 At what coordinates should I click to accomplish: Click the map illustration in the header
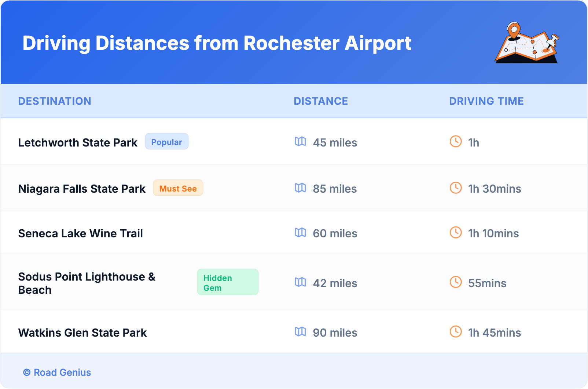527,43
